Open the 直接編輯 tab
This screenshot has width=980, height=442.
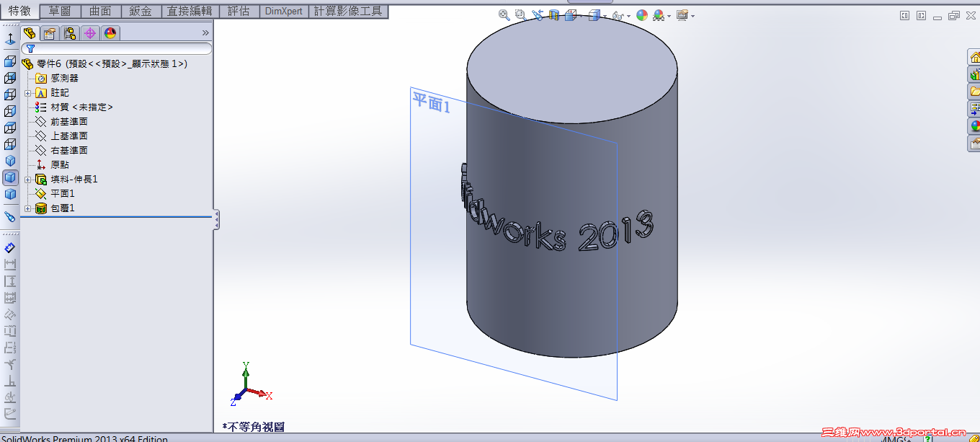pyautogui.click(x=189, y=11)
